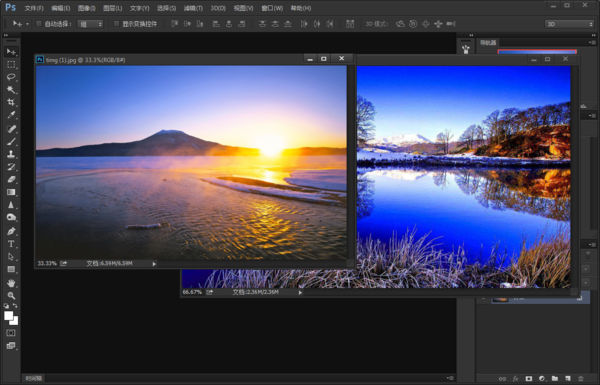600x385 pixels.
Task: Select the Rectangle shape tool
Action: point(11,269)
